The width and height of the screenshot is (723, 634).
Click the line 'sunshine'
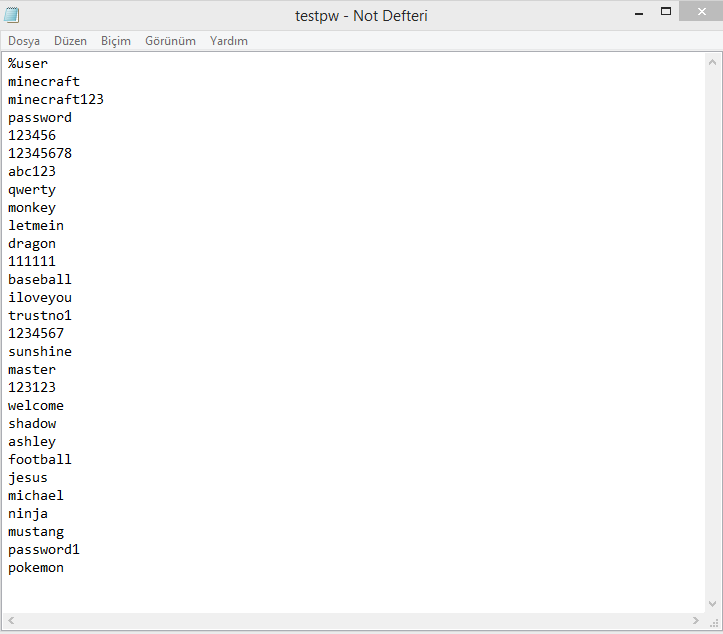point(40,351)
